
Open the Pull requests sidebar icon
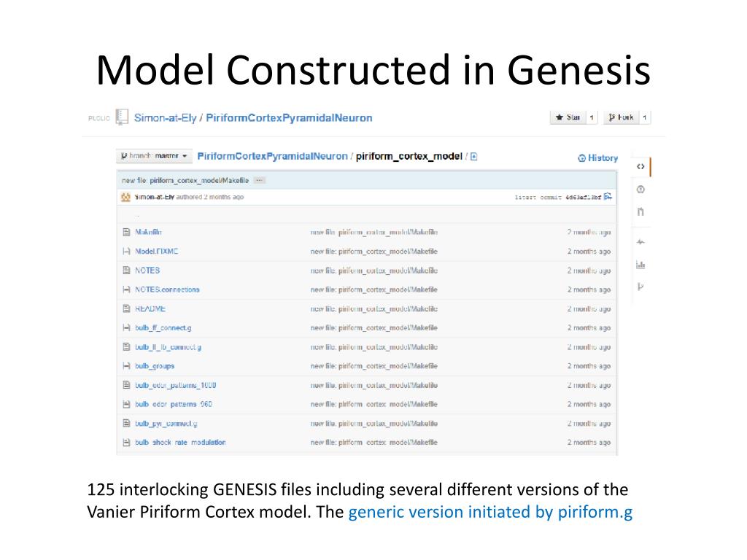coord(640,212)
